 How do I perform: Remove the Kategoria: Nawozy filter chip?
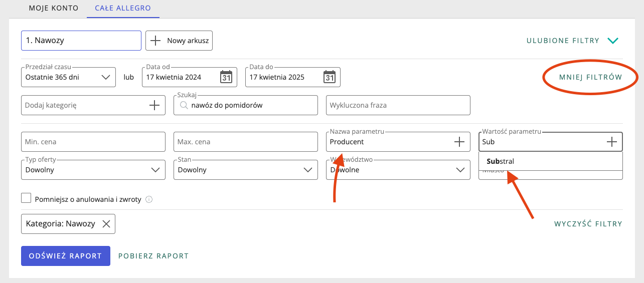[106, 224]
